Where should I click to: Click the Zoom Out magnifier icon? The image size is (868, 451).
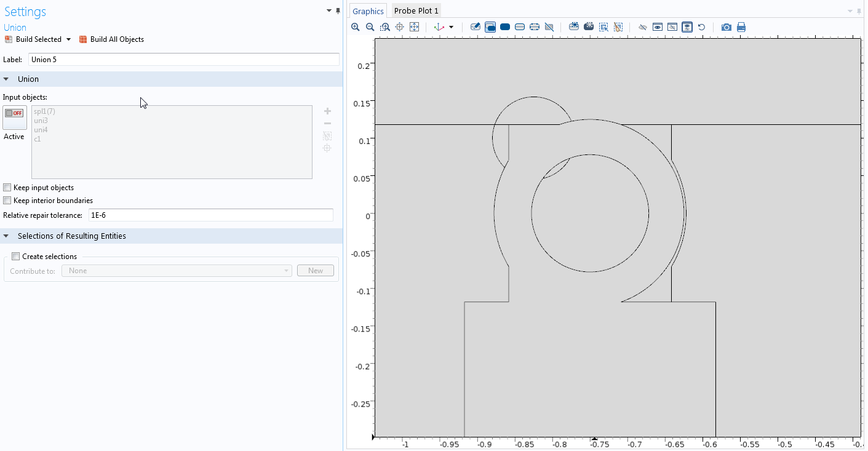tap(370, 27)
